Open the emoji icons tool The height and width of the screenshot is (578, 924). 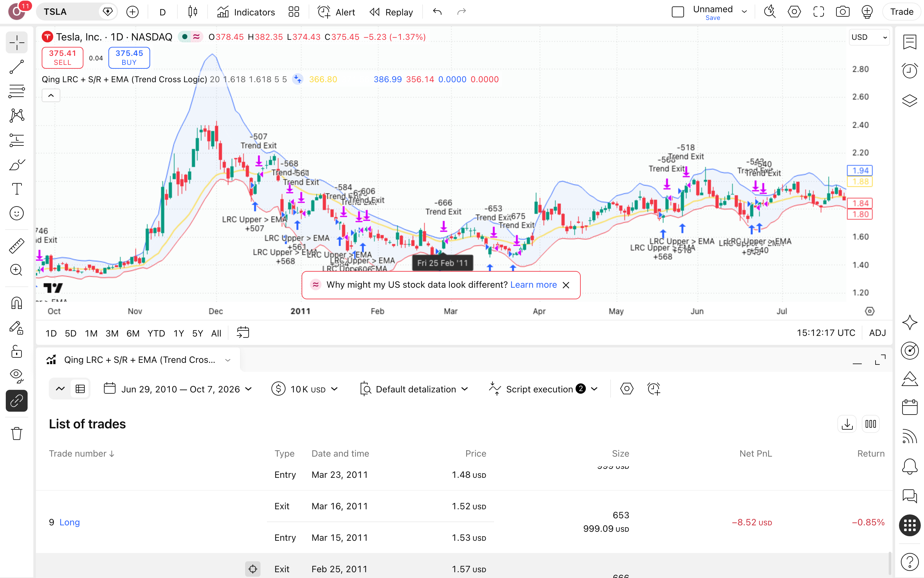click(x=16, y=213)
